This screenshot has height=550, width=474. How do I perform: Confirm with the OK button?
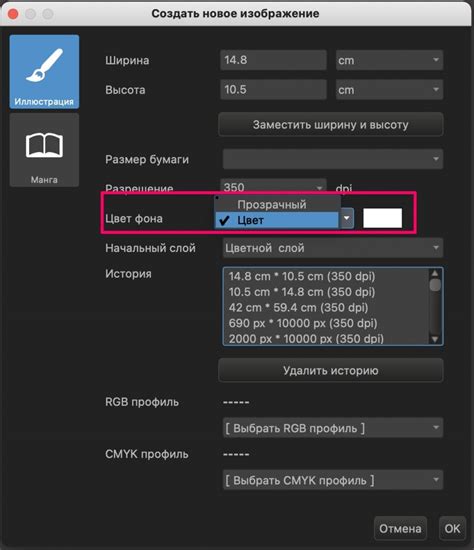(x=452, y=529)
